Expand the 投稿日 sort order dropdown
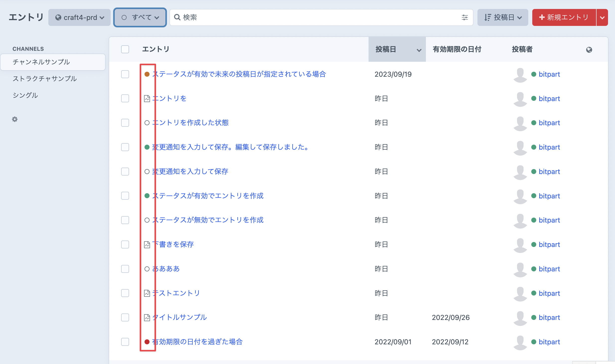The width and height of the screenshot is (615, 364). coord(503,17)
